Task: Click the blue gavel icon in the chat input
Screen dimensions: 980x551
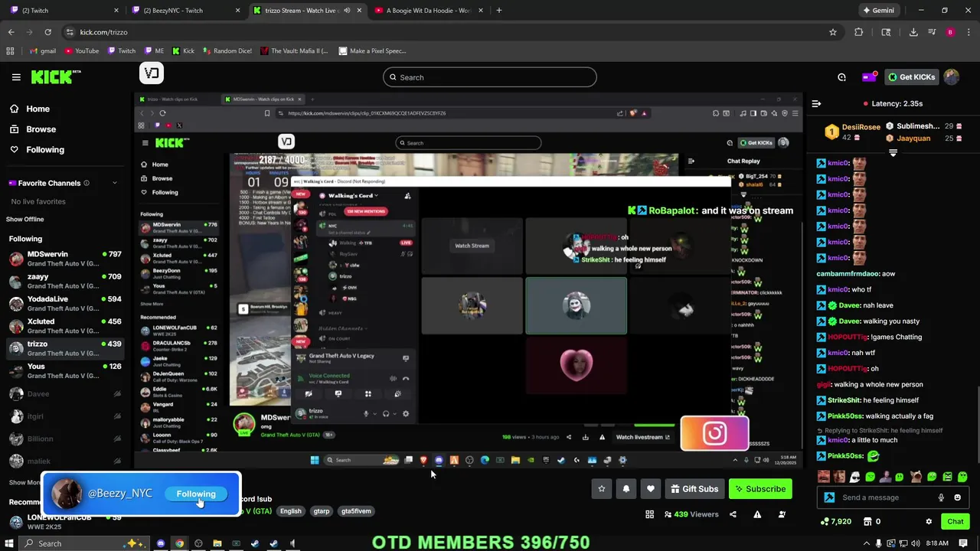Action: coord(829,497)
